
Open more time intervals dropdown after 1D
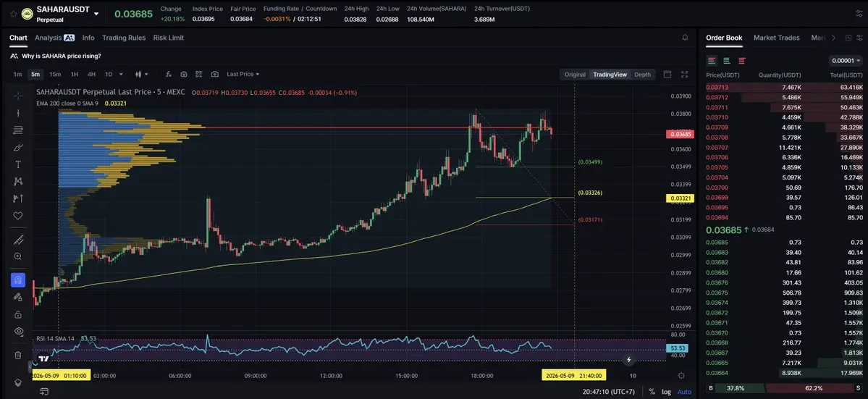pyautogui.click(x=121, y=74)
